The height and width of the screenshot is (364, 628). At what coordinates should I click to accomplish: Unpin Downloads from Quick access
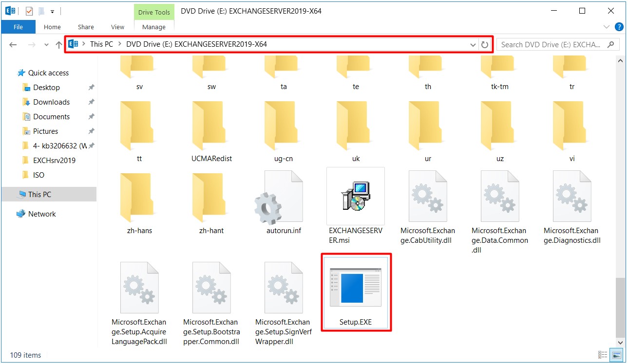(91, 102)
